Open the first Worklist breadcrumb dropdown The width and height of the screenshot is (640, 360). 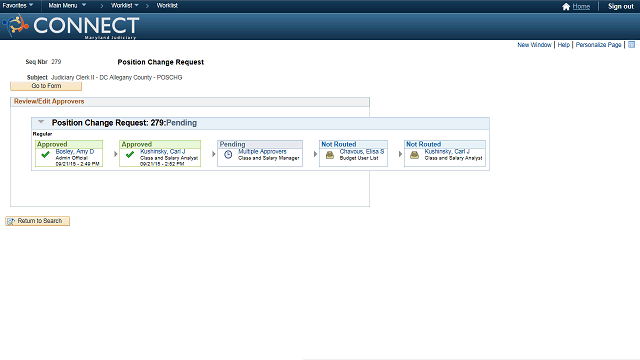pos(124,5)
